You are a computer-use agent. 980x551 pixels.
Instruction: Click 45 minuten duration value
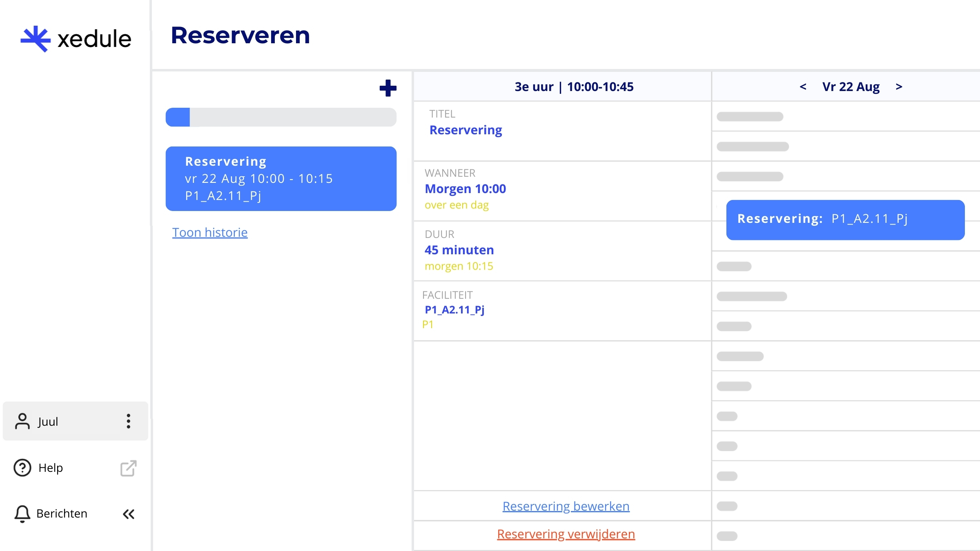[459, 250]
